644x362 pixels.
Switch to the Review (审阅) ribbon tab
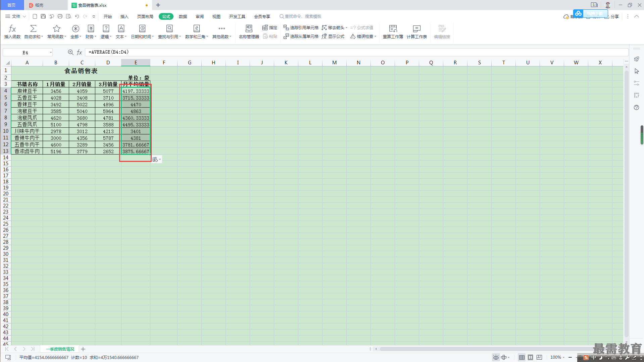[x=200, y=16]
